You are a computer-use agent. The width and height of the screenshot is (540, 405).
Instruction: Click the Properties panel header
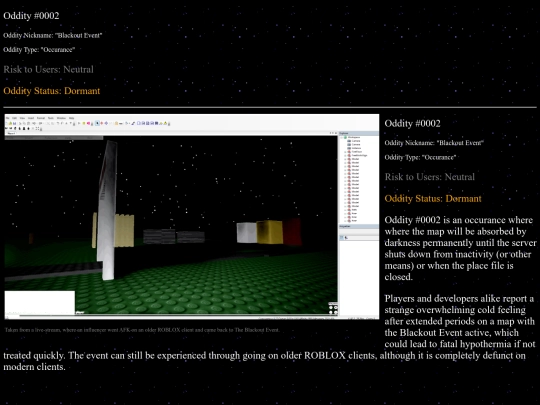coord(359,226)
